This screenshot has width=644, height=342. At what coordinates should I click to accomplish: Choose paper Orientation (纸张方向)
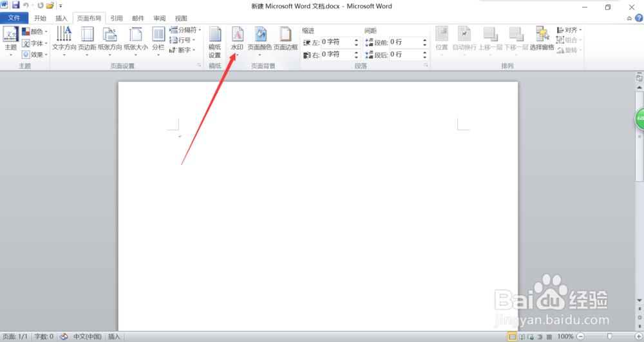tap(109, 41)
